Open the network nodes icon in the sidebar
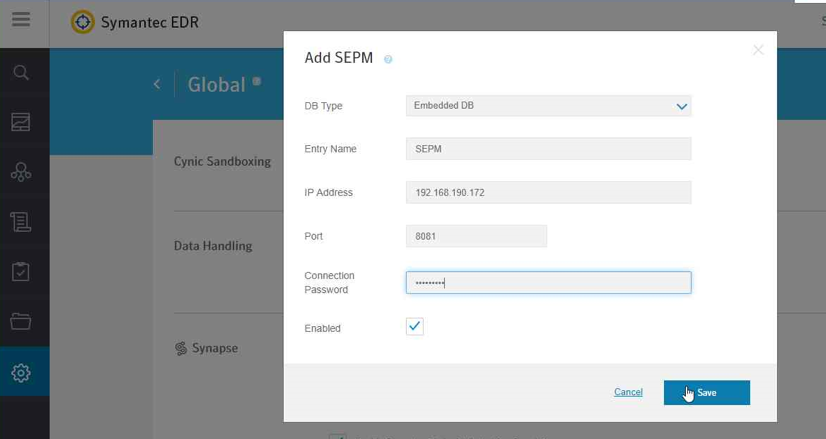The height and width of the screenshot is (439, 826). pos(21,172)
